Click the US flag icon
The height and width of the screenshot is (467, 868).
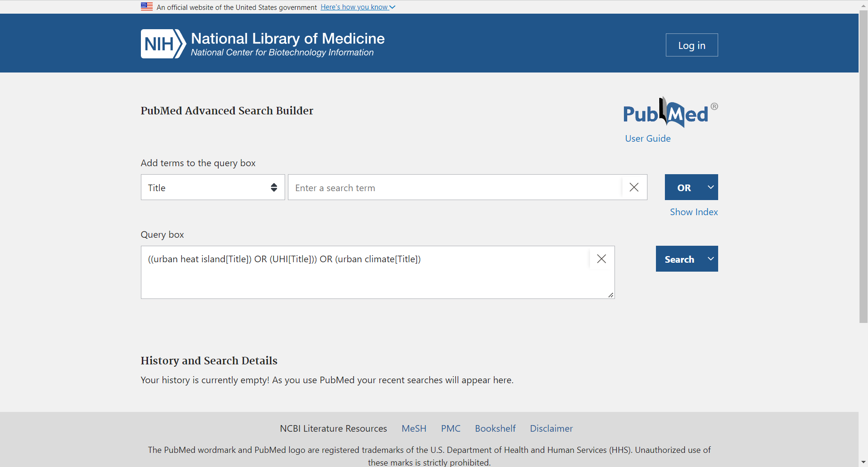[147, 7]
